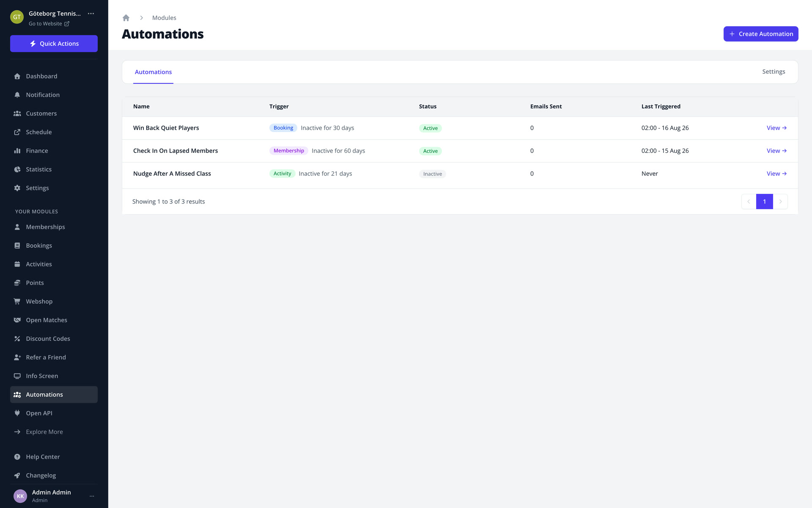Click 'Check In On Lapsed Members' name

pos(176,151)
